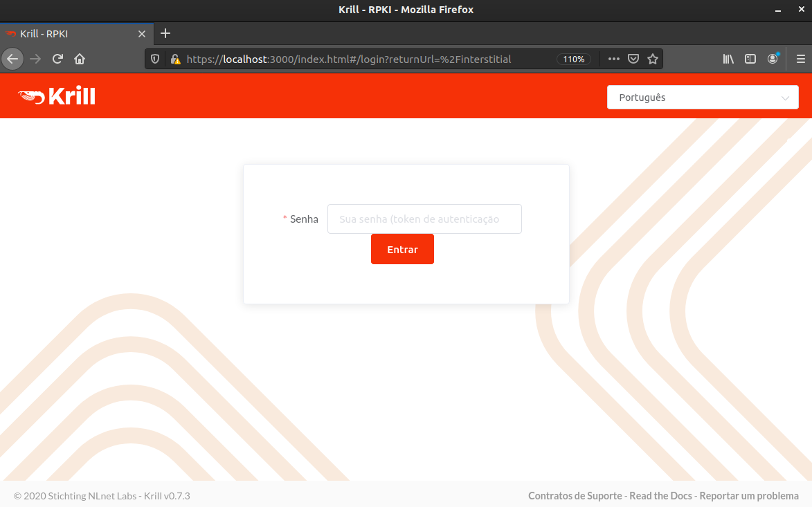The width and height of the screenshot is (812, 507).
Task: Reset the 110% zoom level badge
Action: point(574,59)
